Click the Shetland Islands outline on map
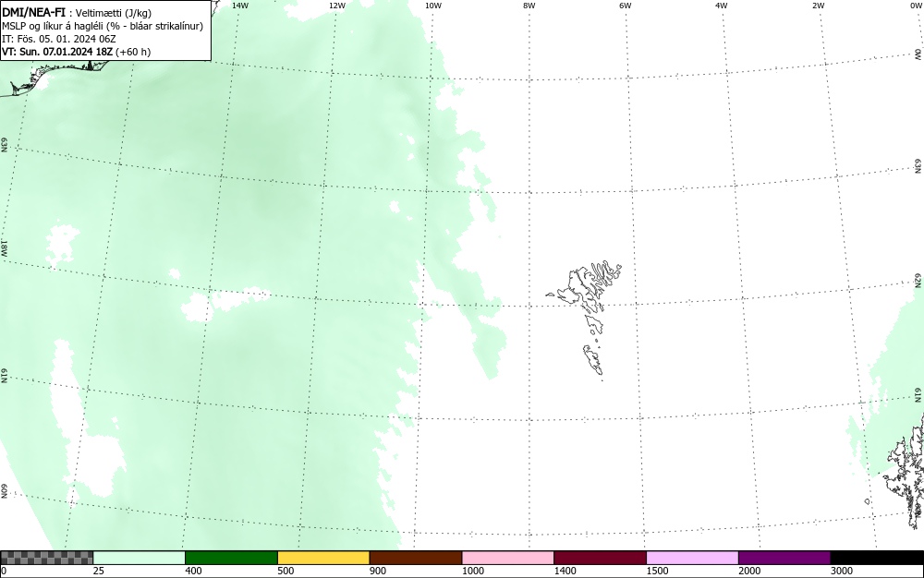Image resolution: width=924 pixels, height=578 pixels. tap(905, 471)
